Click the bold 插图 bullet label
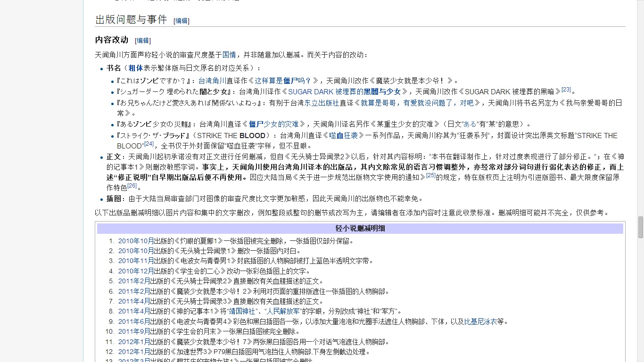This screenshot has height=362, width=644. [114, 199]
